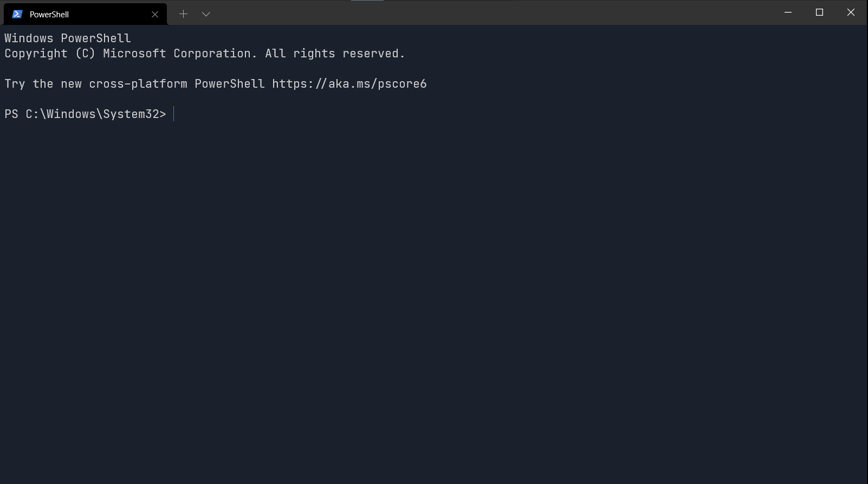868x484 pixels.
Task: Open a new tab with the plus button
Action: pyautogui.click(x=183, y=14)
